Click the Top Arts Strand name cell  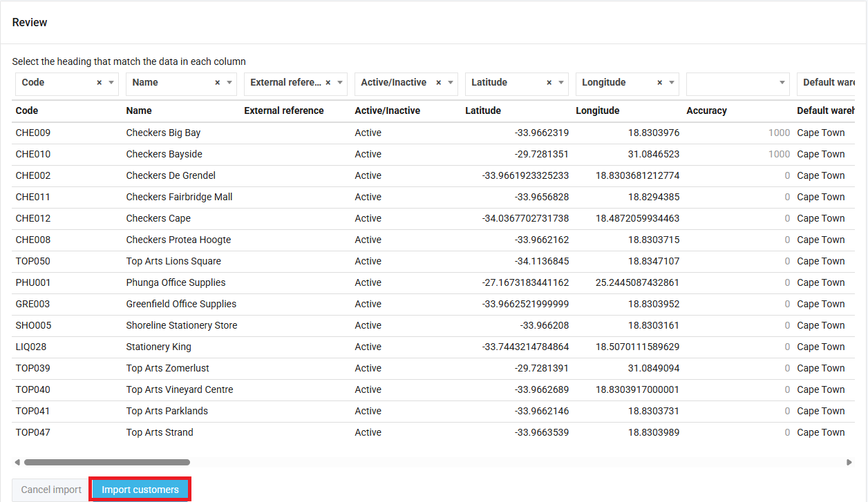160,432
